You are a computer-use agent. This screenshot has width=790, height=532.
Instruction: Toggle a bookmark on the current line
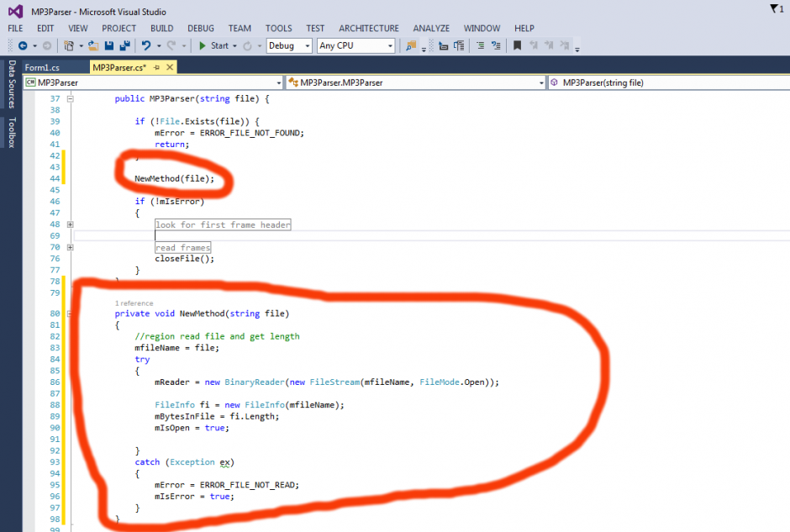516,46
